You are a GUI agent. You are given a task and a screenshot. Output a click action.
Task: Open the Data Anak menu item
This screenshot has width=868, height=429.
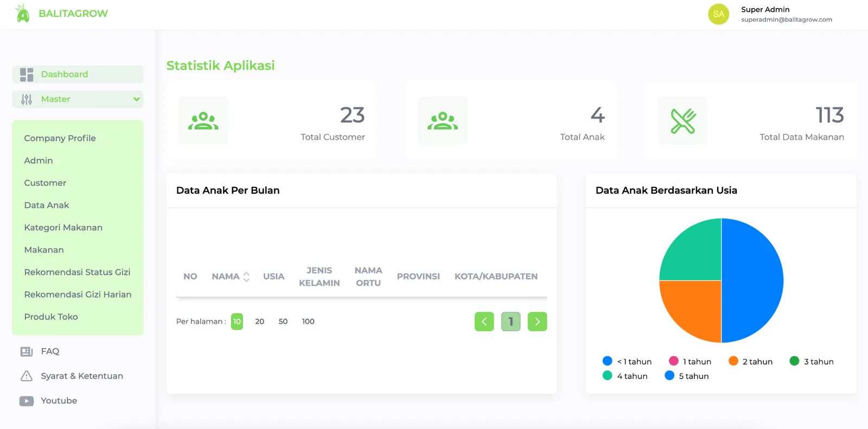tap(47, 205)
